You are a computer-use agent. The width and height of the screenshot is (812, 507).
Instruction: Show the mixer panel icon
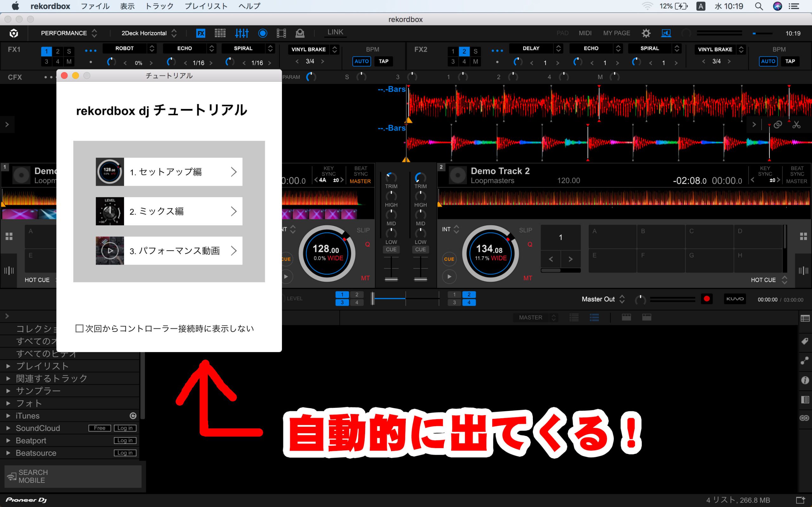pyautogui.click(x=242, y=33)
